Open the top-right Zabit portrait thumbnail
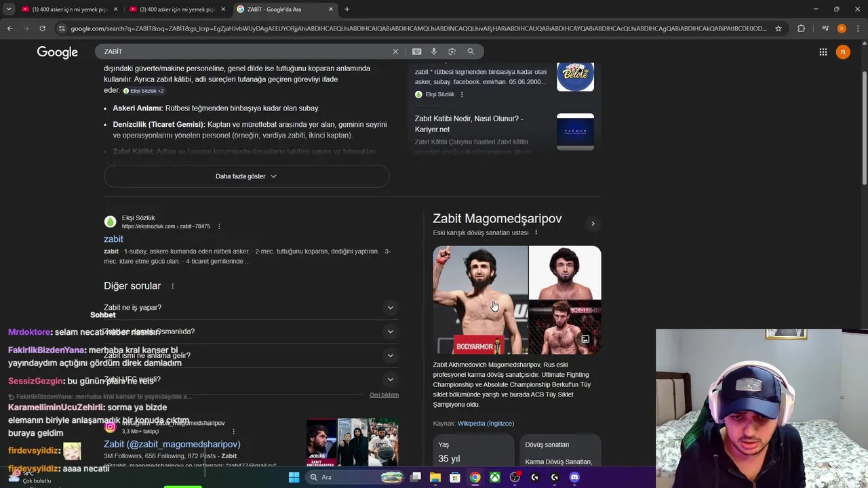This screenshot has height=488, width=868. [565, 272]
